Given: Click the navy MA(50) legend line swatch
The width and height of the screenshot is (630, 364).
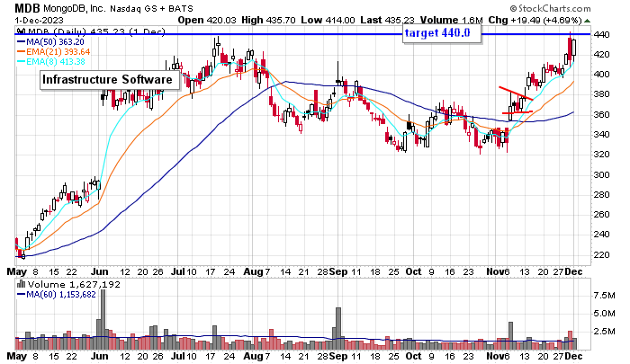Looking at the screenshot, I should 21,41.
